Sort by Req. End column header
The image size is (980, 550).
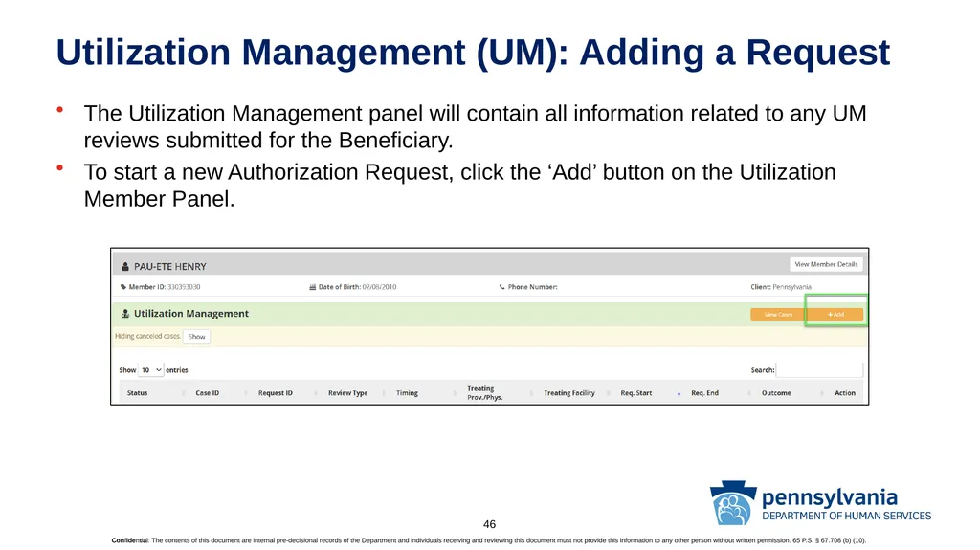point(705,393)
